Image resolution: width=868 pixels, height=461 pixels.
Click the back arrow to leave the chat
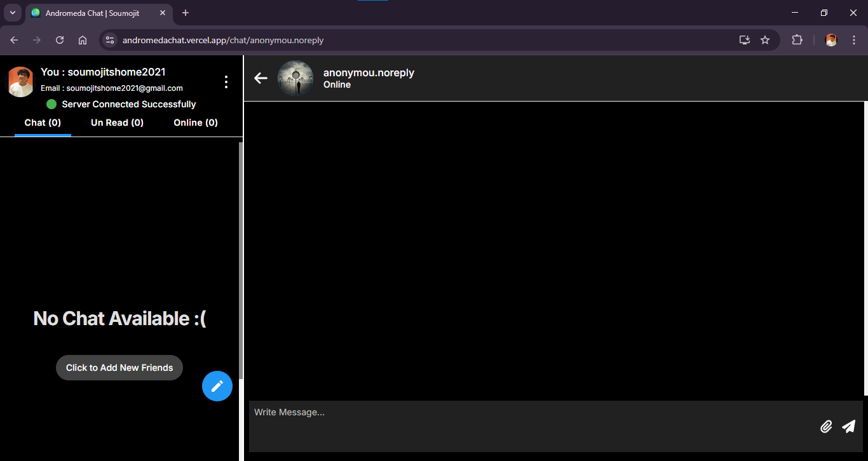tap(261, 78)
